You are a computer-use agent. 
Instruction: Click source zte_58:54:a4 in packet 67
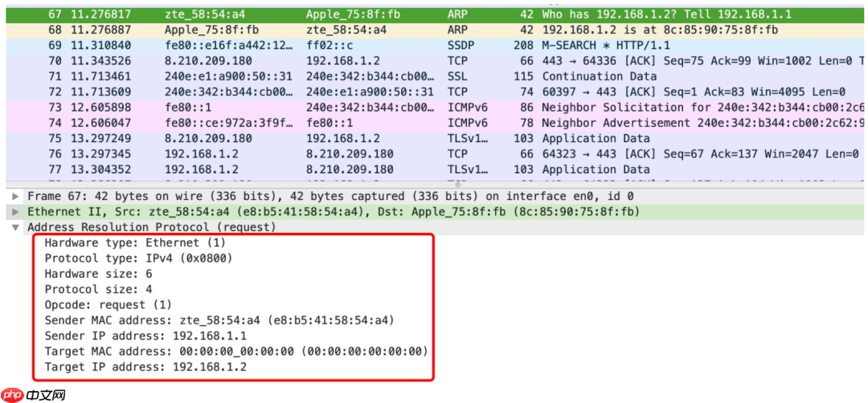[x=206, y=14]
